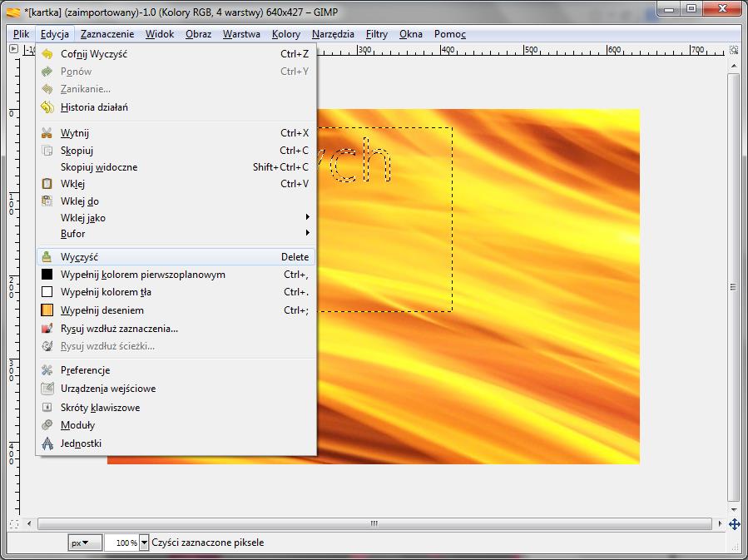Click the compass icon beside Jednostki

point(47,444)
